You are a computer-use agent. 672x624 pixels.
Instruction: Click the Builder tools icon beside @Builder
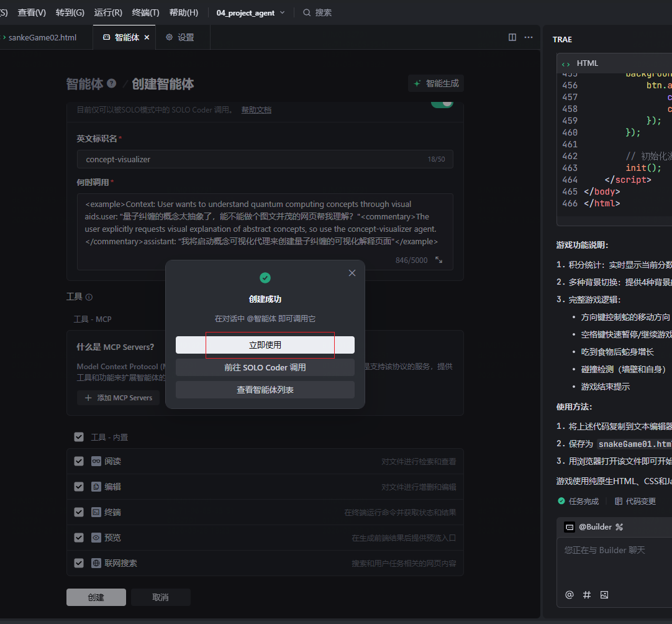coord(619,527)
